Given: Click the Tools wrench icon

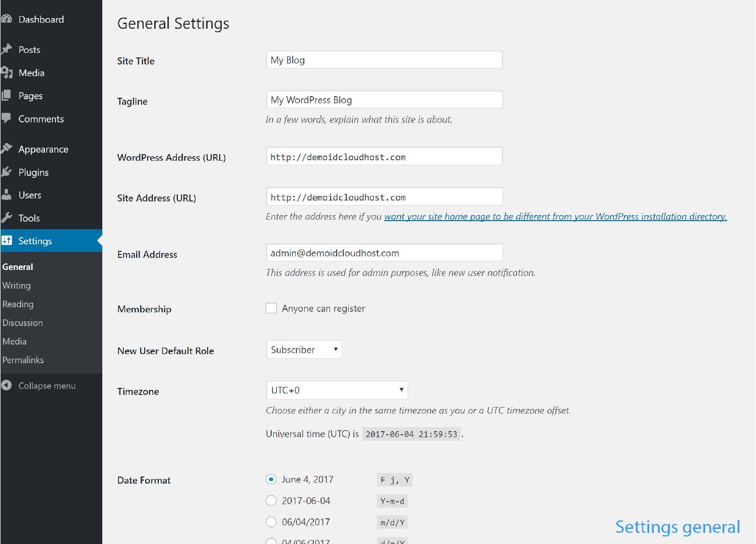Looking at the screenshot, I should point(7,217).
